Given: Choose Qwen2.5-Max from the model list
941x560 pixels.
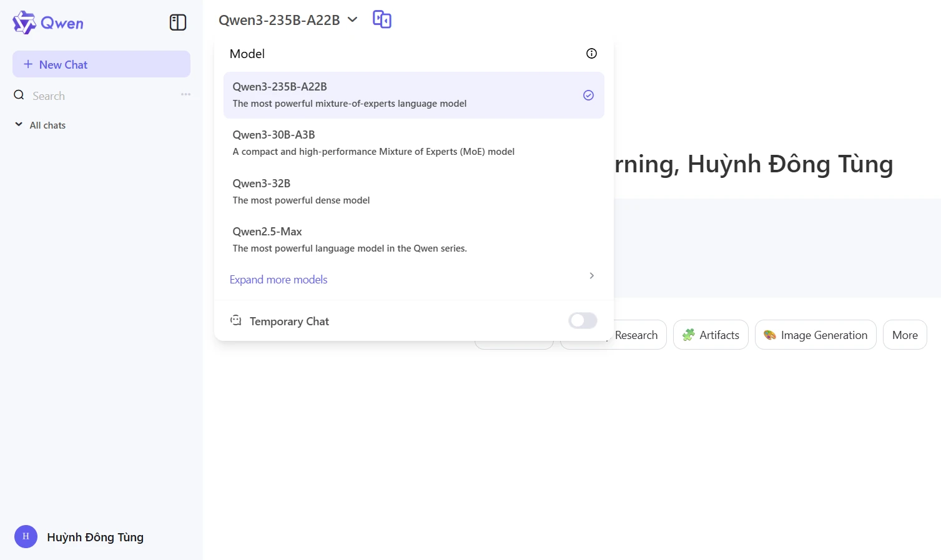Looking at the screenshot, I should click(x=413, y=240).
